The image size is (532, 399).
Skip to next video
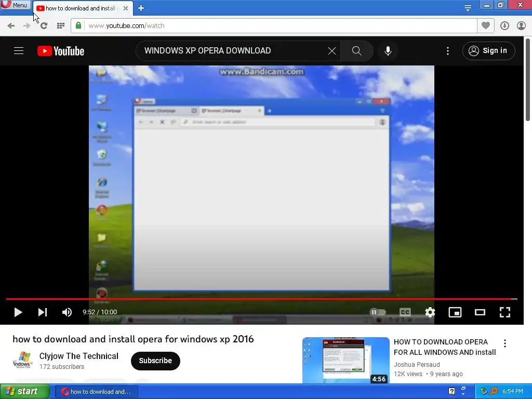pyautogui.click(x=43, y=312)
